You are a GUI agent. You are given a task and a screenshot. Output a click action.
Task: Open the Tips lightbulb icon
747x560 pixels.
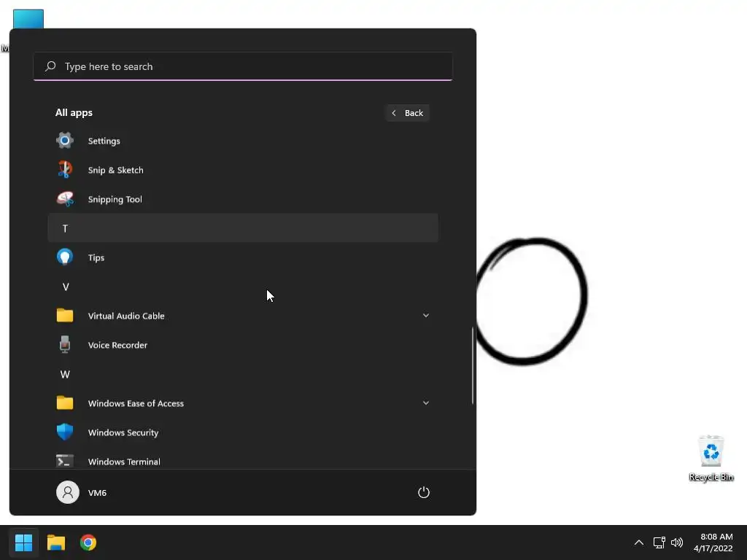[65, 257]
